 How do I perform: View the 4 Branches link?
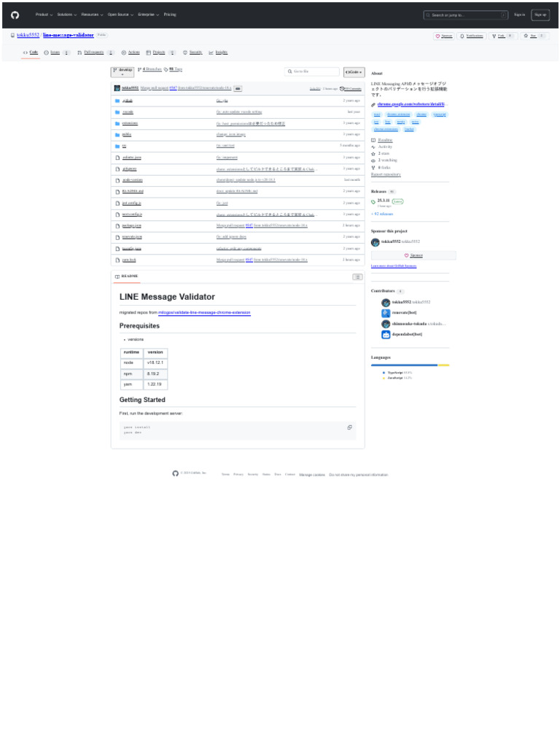click(149, 69)
